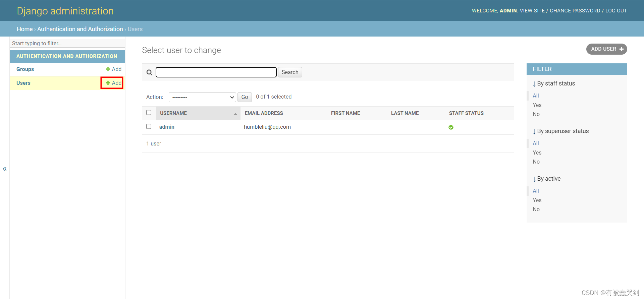Screen dimensions: 644x299
Task: Add a new group via sidebar Add
Action: (114, 69)
